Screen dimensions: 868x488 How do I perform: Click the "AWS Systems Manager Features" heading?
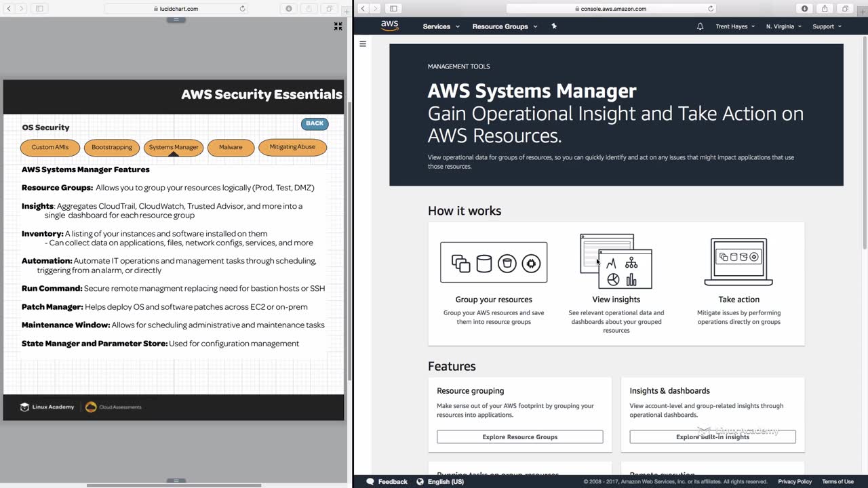click(x=85, y=169)
